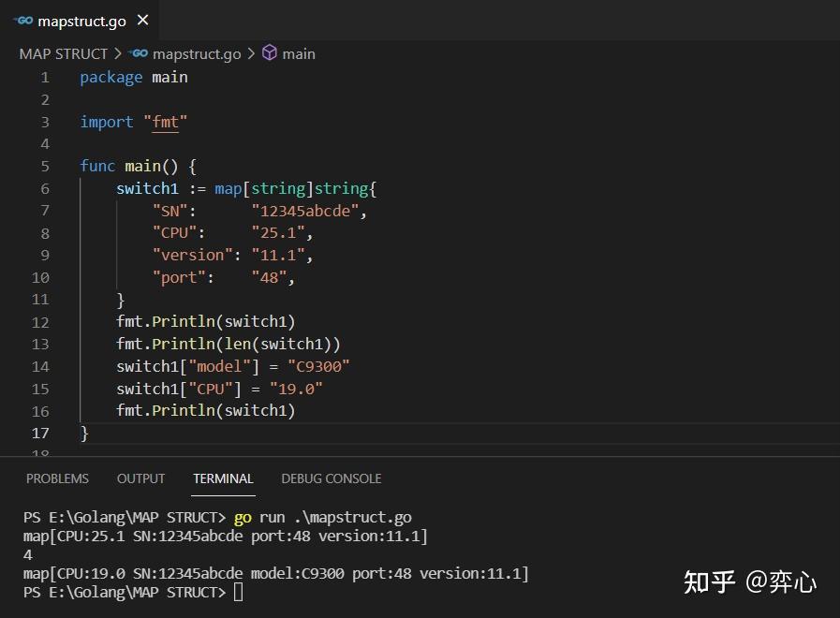This screenshot has width=840, height=618.
Task: Click the switch1 variable on line 6
Action: 147,188
